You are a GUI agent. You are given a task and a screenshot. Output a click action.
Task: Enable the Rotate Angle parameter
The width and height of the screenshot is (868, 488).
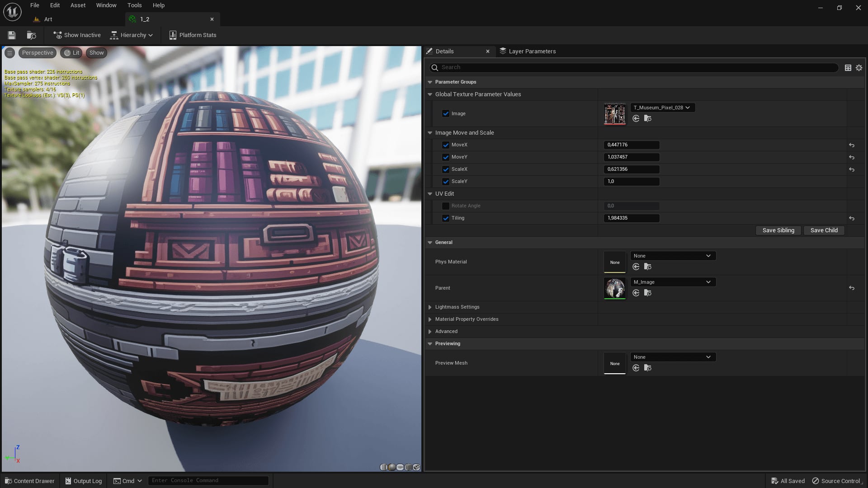(x=446, y=206)
